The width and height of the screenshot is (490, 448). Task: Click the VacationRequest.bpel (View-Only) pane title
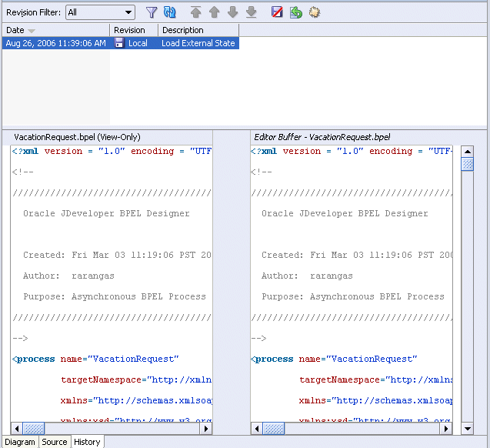[x=77, y=137]
